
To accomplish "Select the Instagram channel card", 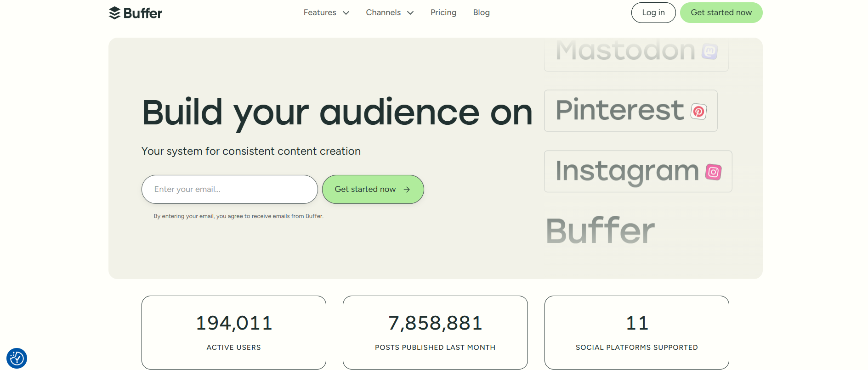I will [x=638, y=171].
